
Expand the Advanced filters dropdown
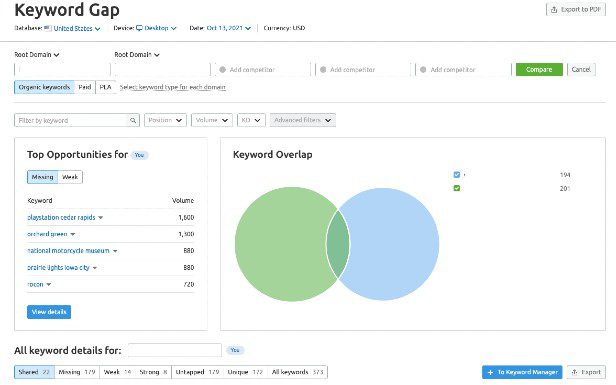302,120
